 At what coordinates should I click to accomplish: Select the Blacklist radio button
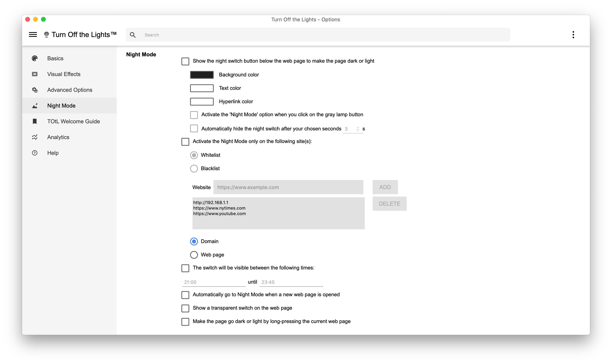tap(194, 169)
